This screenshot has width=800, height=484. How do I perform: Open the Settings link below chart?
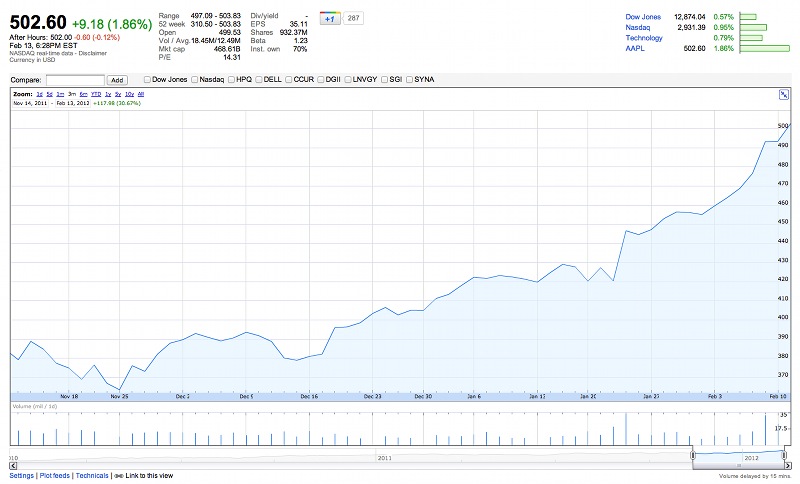coord(21,476)
